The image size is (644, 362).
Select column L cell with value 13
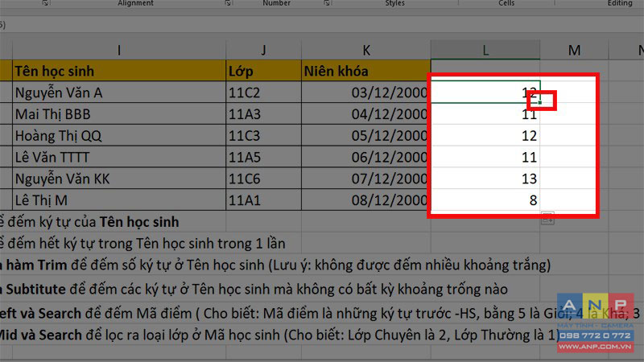(x=485, y=178)
